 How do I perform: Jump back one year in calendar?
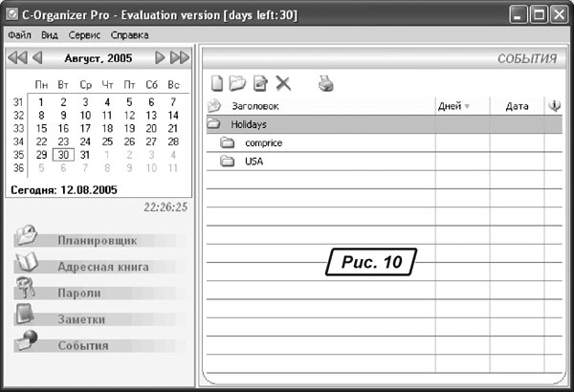coord(16,58)
